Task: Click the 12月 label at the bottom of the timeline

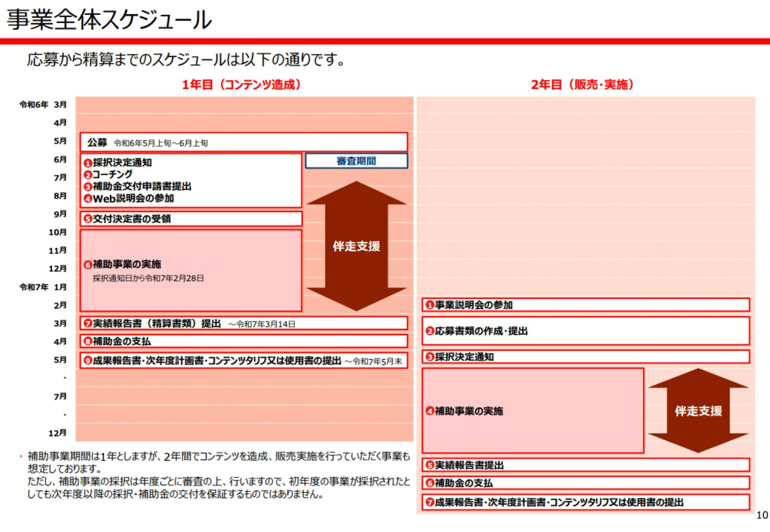Action: pos(58,433)
